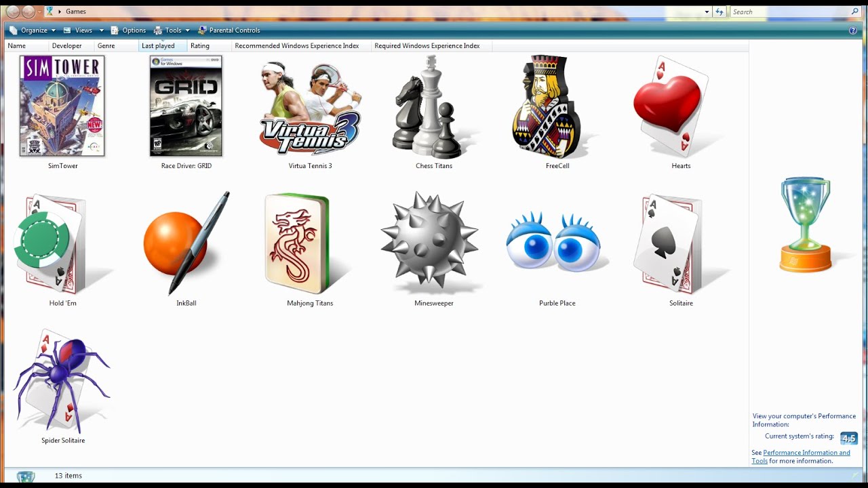Click the Games breadcrumb in address bar
The height and width of the screenshot is (488, 868).
75,12
